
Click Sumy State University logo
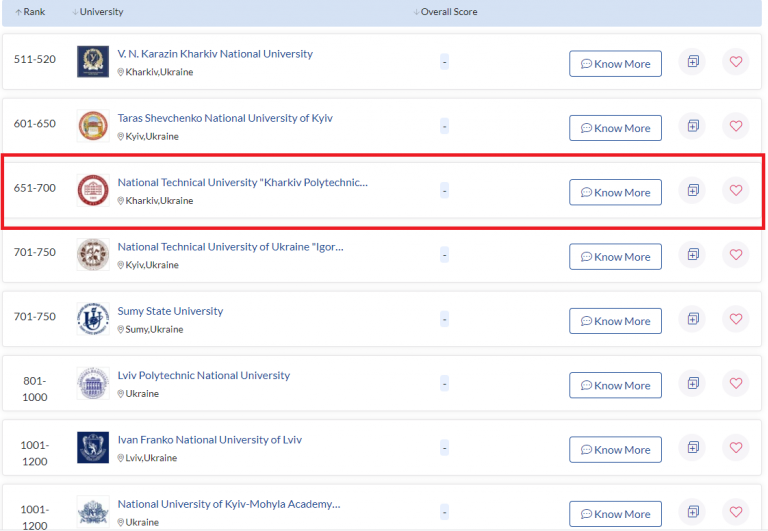point(93,319)
